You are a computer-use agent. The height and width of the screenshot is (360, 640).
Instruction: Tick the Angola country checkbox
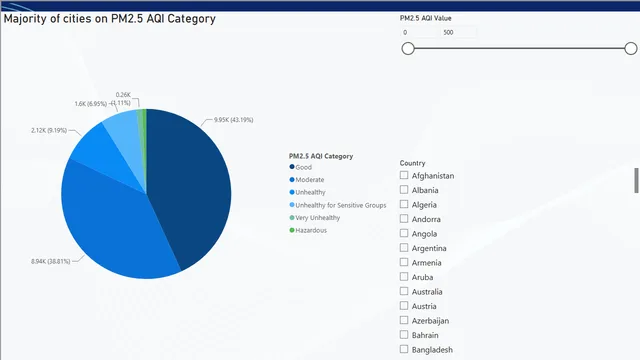tap(404, 233)
